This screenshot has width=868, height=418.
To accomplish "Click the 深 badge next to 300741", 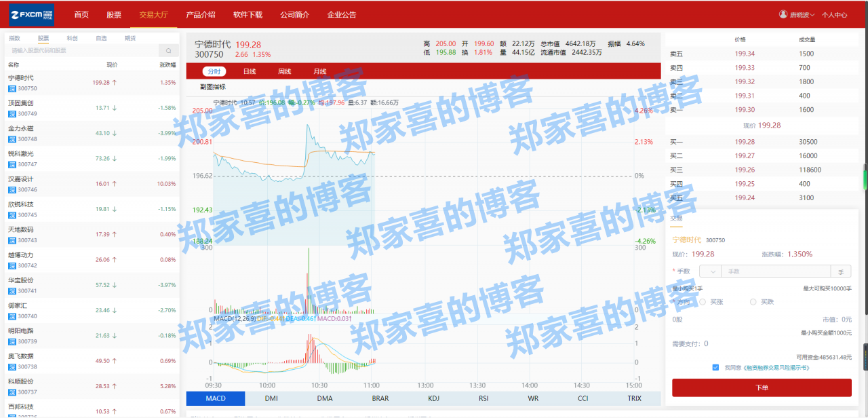I will point(12,290).
